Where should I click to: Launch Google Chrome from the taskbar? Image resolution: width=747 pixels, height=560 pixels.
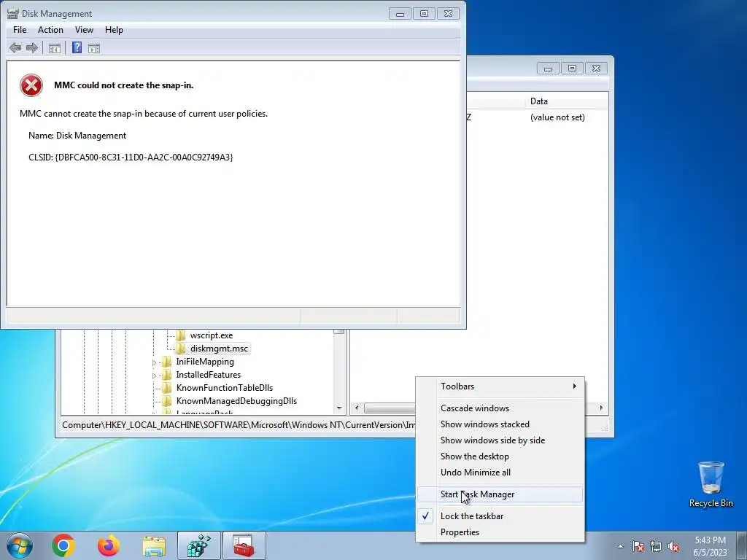pos(63,545)
